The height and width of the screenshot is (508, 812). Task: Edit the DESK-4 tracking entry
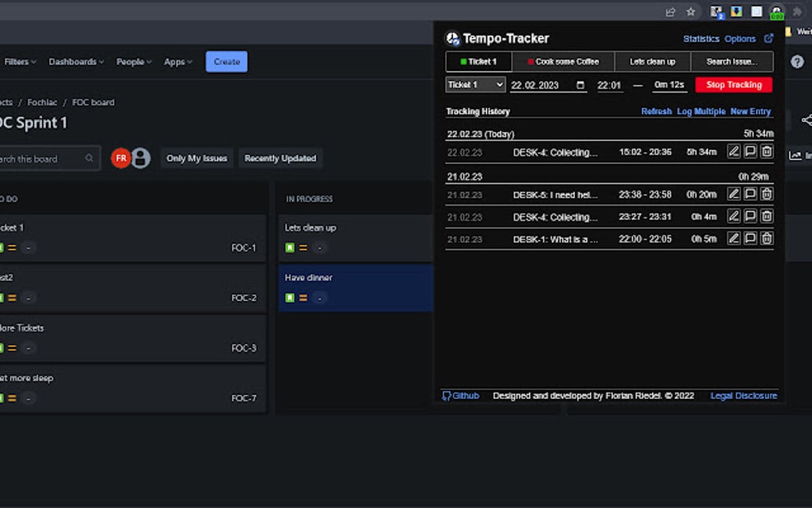tap(733, 151)
